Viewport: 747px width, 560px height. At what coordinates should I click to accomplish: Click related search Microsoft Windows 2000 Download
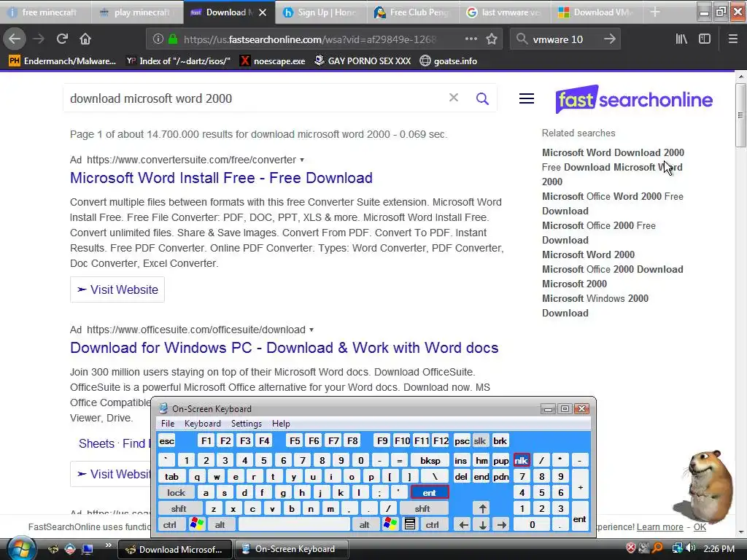click(595, 306)
